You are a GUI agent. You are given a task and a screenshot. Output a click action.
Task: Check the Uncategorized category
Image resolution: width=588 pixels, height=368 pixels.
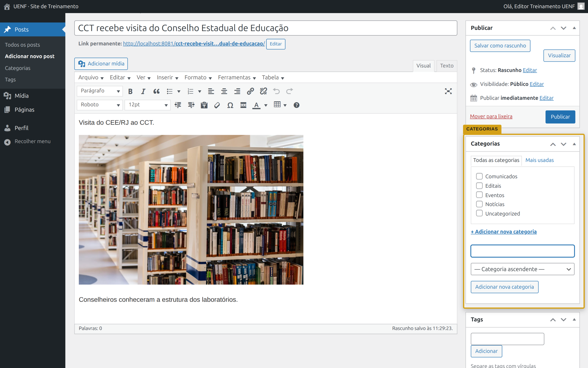coord(479,213)
